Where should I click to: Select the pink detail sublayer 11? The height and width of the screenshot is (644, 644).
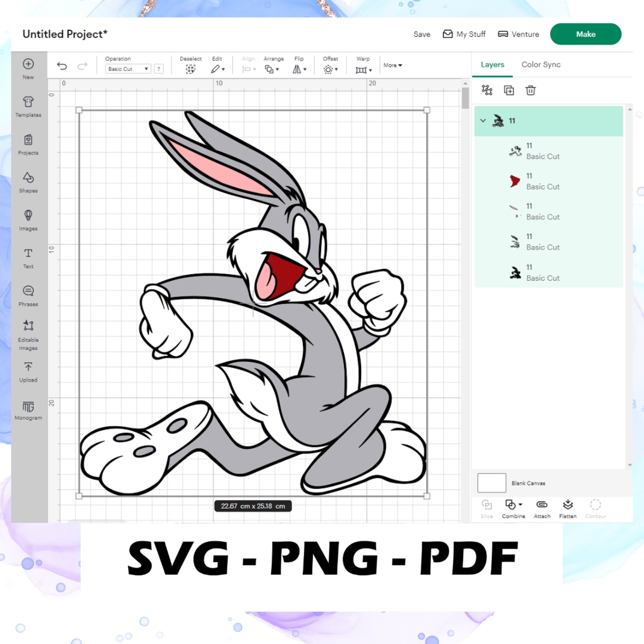(549, 212)
